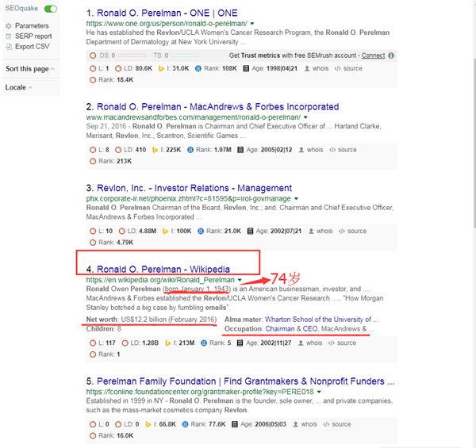This screenshot has width=476, height=448.
Task: Click Bing index I: 213M icon
Action: 167,343
